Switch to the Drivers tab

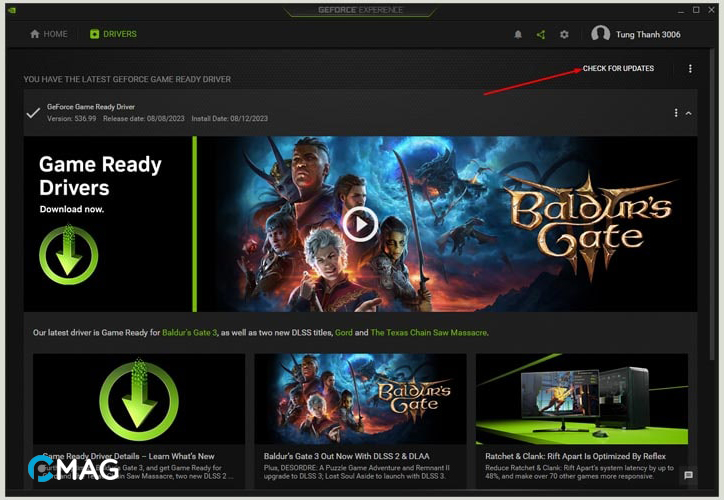coord(113,34)
